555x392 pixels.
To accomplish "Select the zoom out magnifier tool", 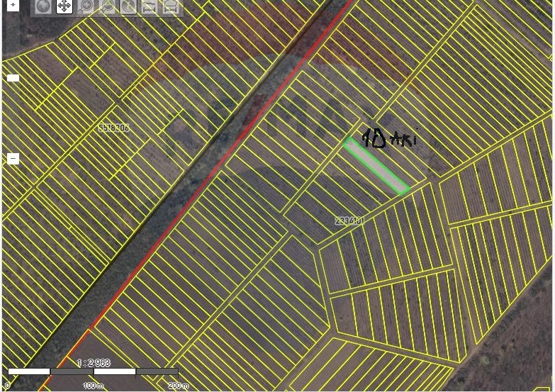I will (107, 6).
